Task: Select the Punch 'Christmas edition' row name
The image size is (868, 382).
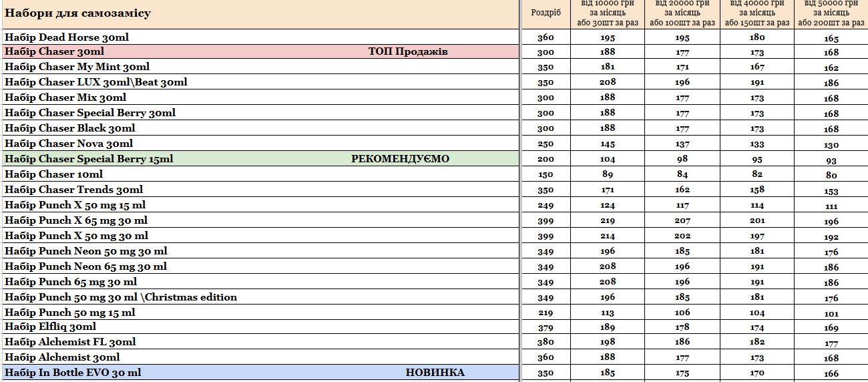Action: [121, 297]
